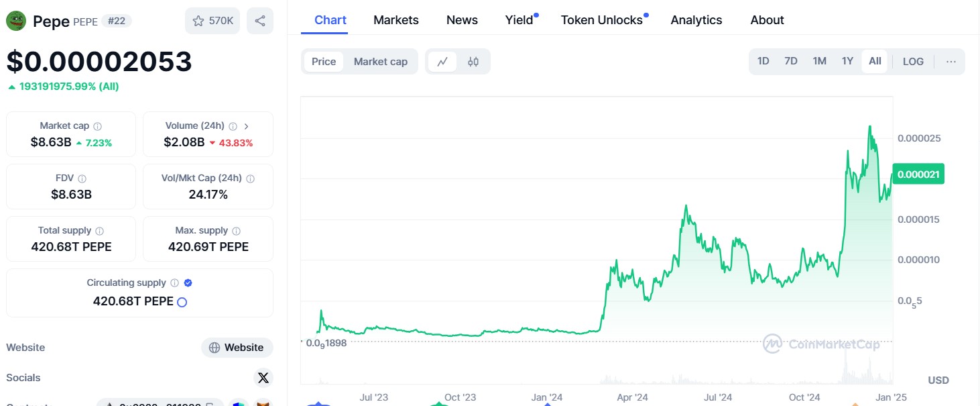This screenshot has height=406, width=980.
Task: Toggle chart to Price view
Action: [x=324, y=62]
